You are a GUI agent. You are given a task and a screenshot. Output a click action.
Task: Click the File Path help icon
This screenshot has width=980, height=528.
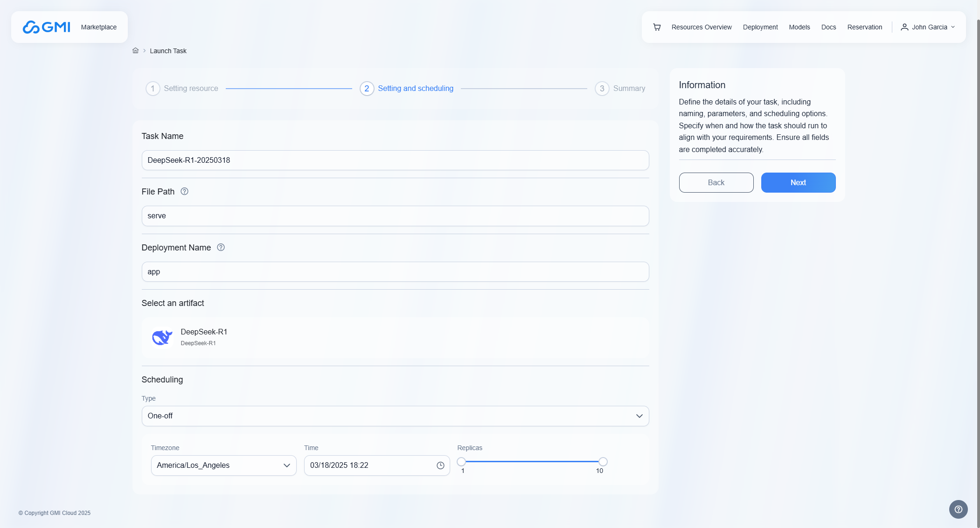184,191
